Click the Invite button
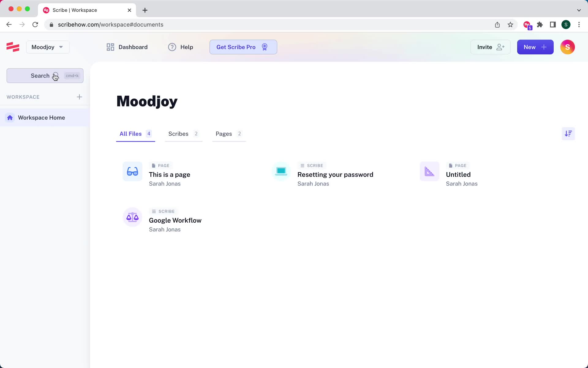This screenshot has width=588, height=368. point(490,47)
